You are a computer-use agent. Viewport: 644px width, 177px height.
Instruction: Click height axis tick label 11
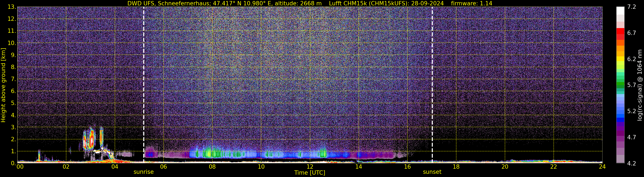[12, 31]
